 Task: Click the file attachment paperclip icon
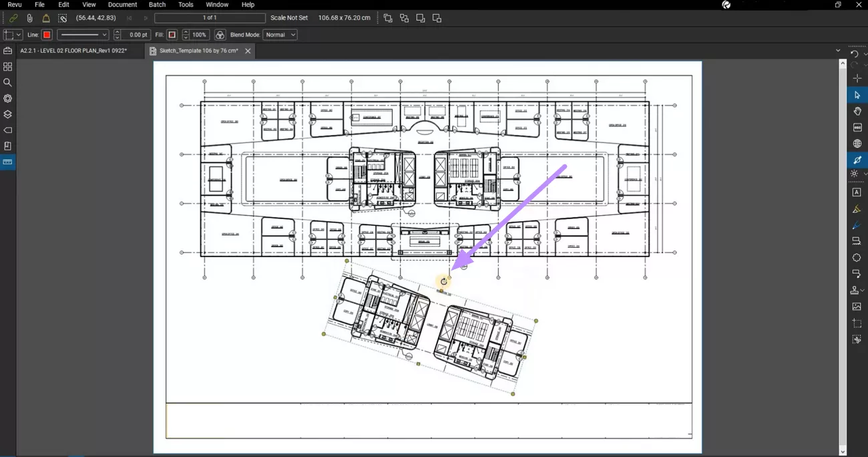coord(29,18)
